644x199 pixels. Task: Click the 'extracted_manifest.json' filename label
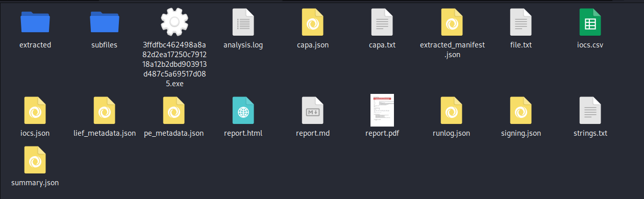tap(452, 49)
